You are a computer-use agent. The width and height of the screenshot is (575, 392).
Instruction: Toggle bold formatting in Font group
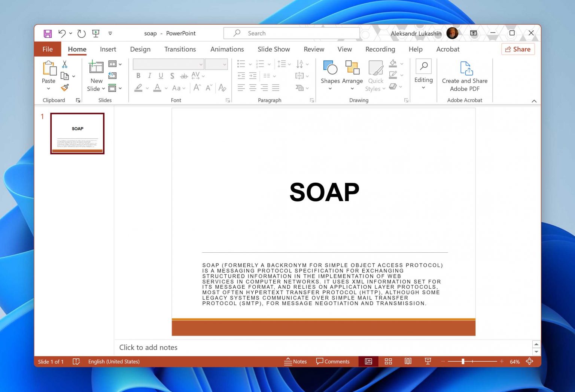point(138,76)
